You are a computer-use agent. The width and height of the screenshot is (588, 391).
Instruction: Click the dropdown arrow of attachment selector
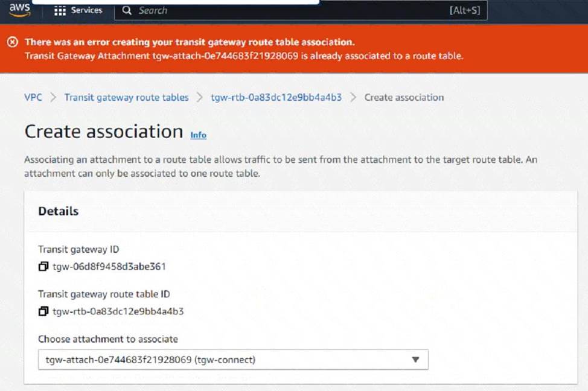415,360
